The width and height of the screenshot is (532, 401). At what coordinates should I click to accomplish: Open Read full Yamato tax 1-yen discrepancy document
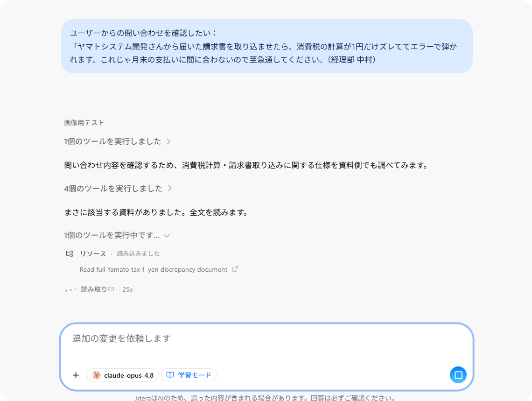[x=154, y=269]
